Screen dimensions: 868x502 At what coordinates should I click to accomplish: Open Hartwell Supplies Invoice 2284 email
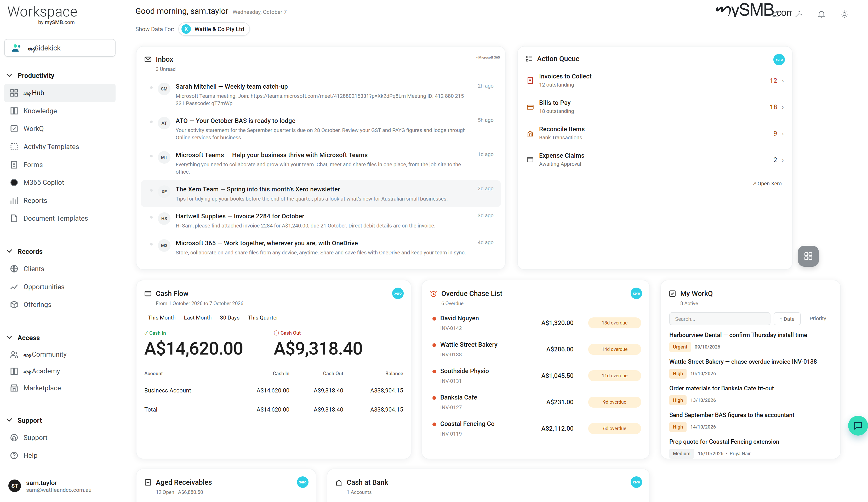pos(321,220)
